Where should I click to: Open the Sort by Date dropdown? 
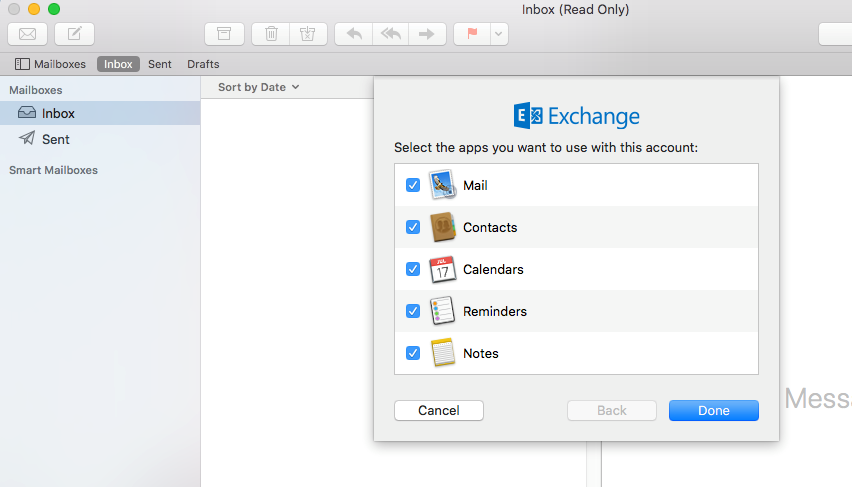pyautogui.click(x=259, y=87)
